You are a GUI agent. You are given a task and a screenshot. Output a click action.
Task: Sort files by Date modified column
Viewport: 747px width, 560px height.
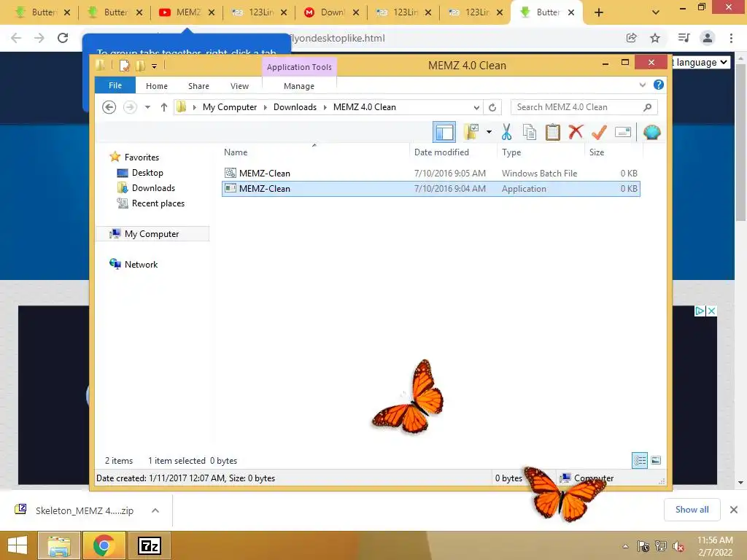tap(441, 152)
